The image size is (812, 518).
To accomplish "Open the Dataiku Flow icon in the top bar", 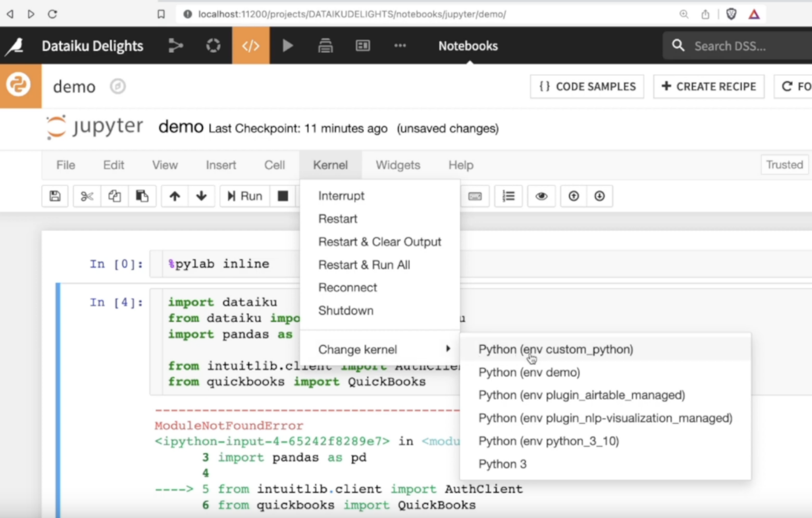I will [176, 46].
